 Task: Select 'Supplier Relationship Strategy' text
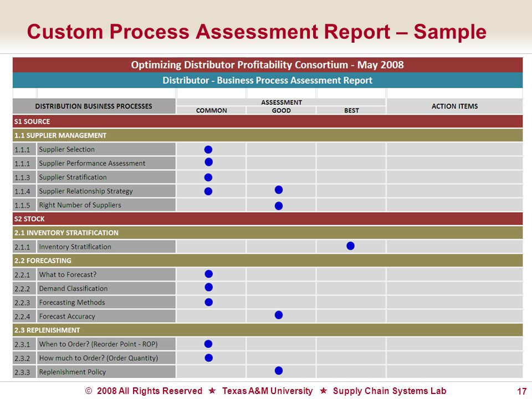[86, 191]
